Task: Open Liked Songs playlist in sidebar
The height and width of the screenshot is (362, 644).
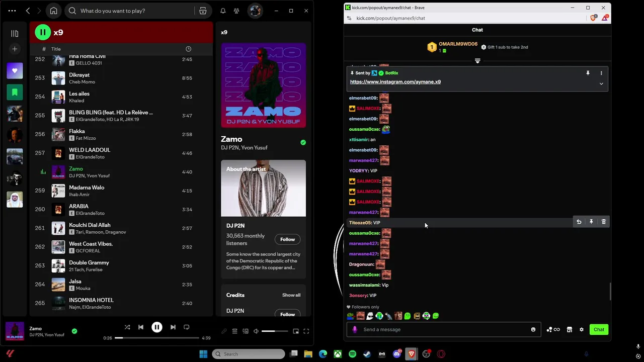Action: [x=15, y=71]
